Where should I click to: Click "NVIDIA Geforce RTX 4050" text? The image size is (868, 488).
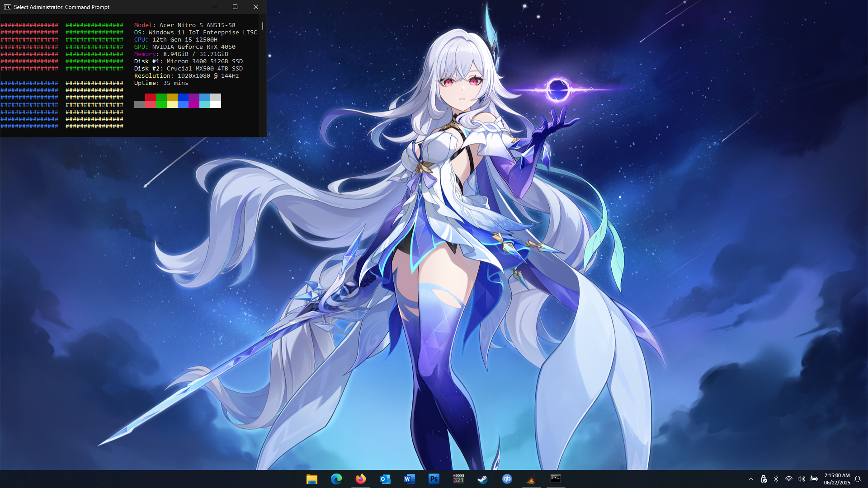click(194, 47)
